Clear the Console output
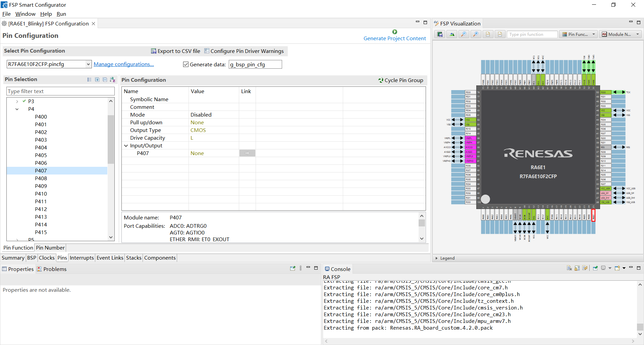644x345 pixels. [x=569, y=268]
